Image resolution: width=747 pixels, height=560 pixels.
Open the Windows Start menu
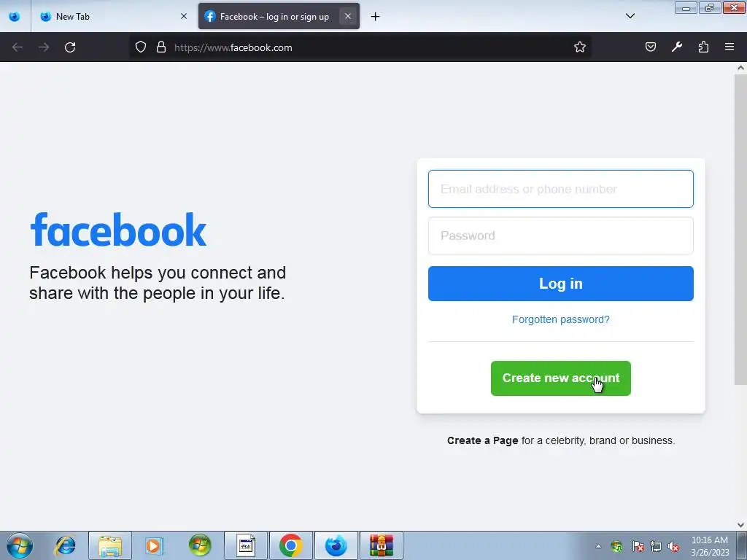pos(19,545)
